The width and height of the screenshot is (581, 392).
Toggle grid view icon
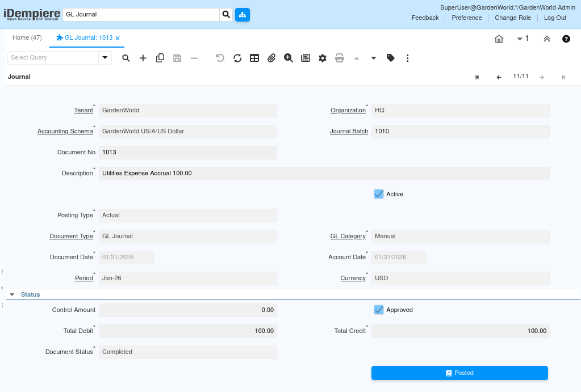254,58
